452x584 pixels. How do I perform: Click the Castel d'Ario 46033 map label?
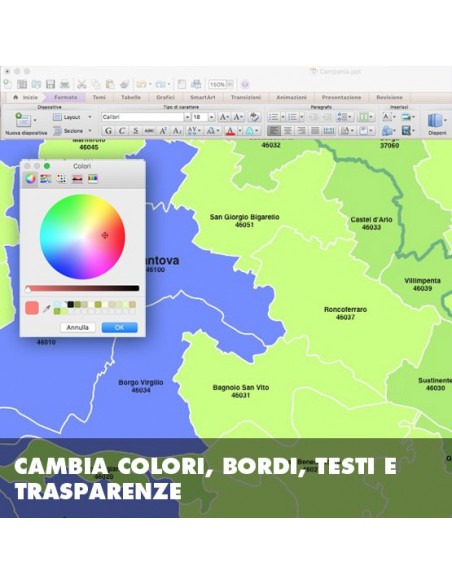(x=371, y=223)
